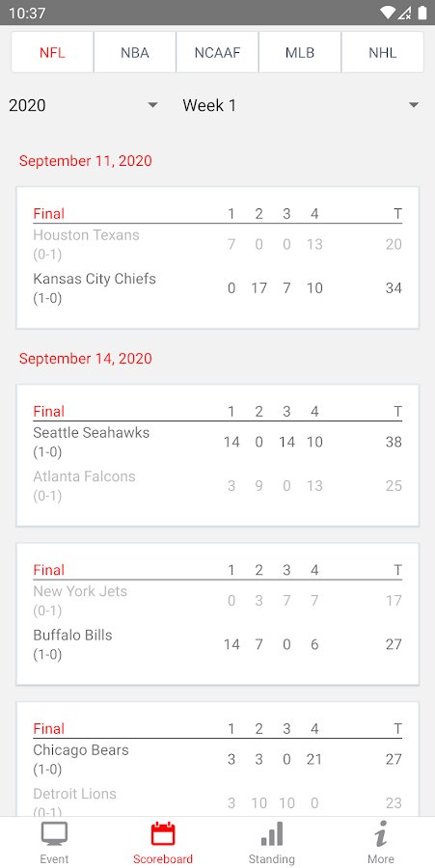Tap the Scoreboard calendar icon
This screenshot has height=868, width=435.
(163, 833)
